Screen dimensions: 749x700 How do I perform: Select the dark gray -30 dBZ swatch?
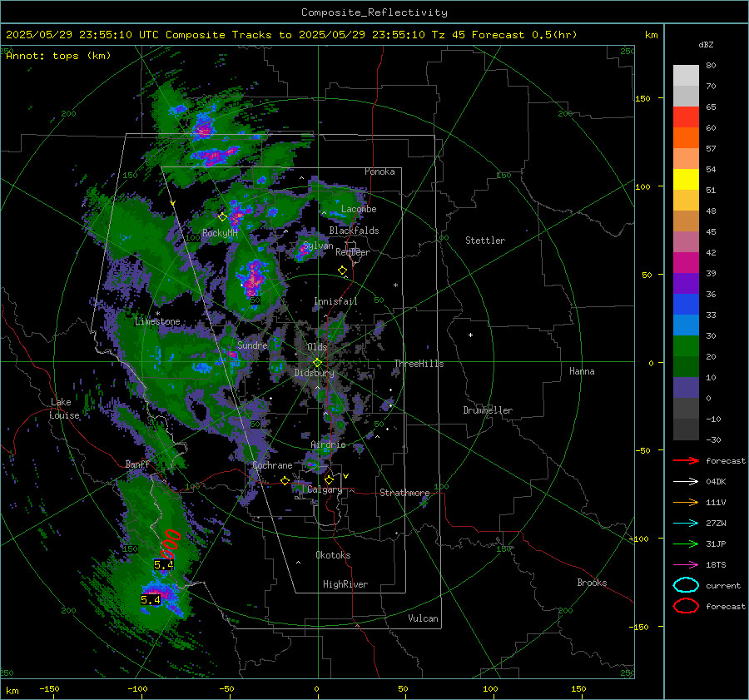pyautogui.click(x=686, y=429)
